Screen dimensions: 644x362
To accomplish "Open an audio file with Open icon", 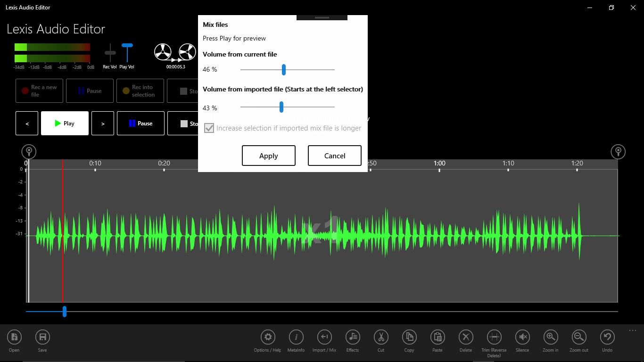I will (x=14, y=337).
